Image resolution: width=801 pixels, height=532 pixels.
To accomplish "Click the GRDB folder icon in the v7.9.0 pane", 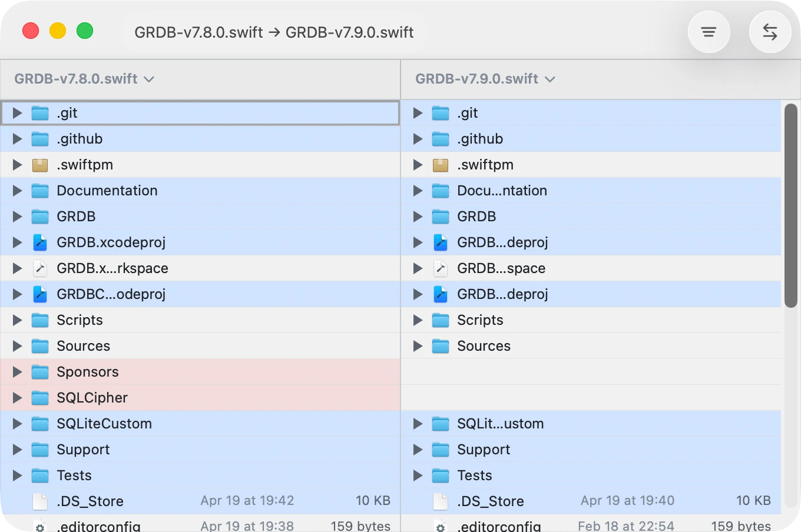I will tap(441, 217).
